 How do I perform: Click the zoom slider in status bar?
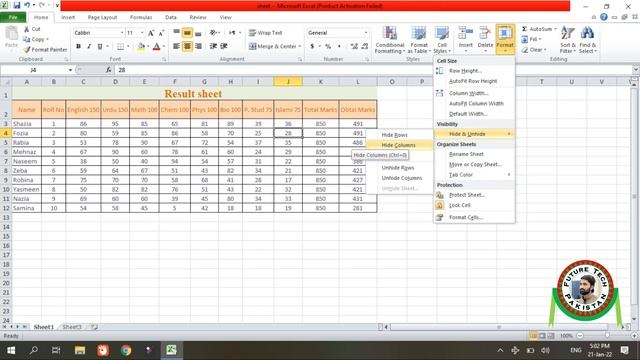607,336
